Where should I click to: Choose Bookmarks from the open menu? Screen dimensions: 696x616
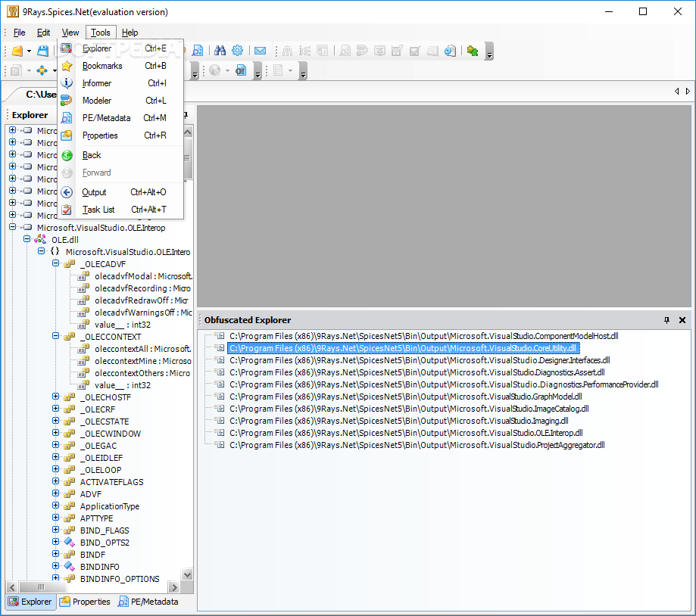click(x=120, y=66)
